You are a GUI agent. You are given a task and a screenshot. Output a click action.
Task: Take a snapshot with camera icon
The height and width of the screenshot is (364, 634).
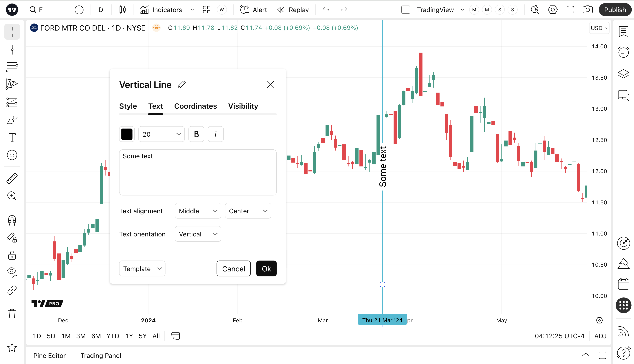[x=587, y=10]
